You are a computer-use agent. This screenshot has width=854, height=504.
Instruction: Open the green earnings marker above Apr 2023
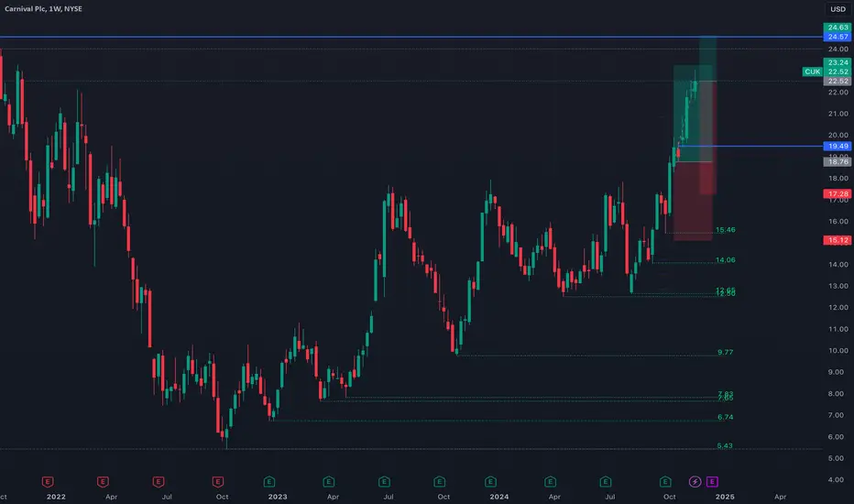coord(328,482)
